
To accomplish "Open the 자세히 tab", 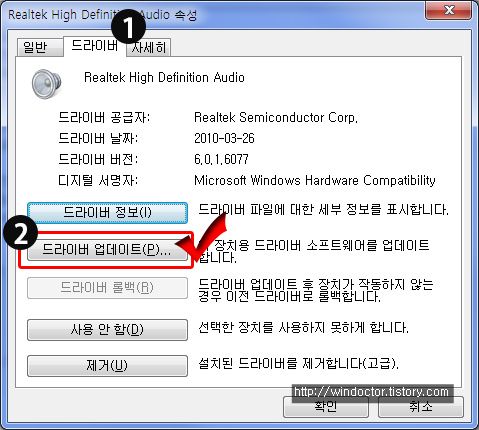I will (149, 47).
